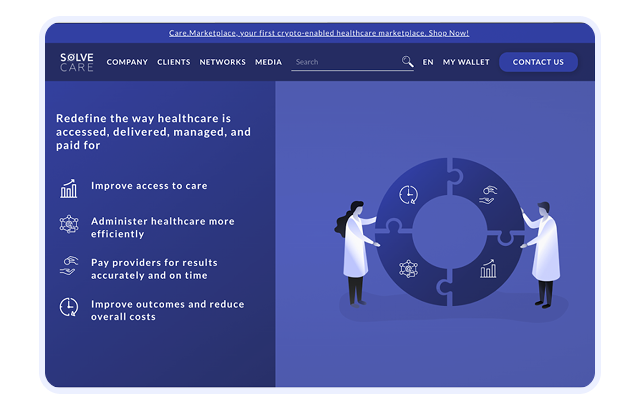Click the hand payment icon beside Pay providers
640x412 pixels.
coord(69,266)
